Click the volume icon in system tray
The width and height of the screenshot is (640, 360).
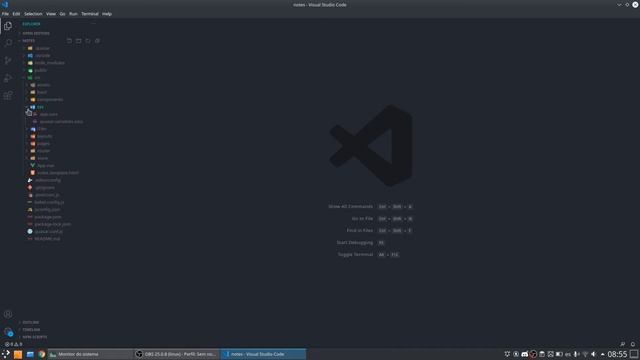coord(593,354)
